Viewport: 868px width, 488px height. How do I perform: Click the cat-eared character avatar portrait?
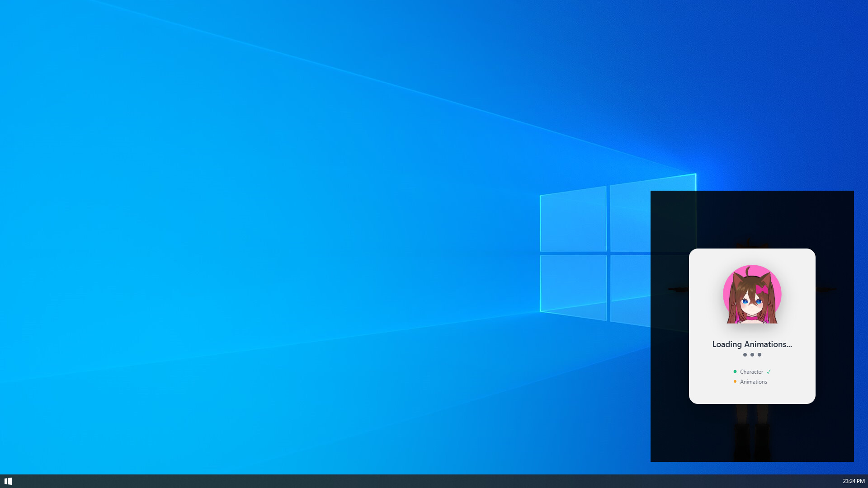click(x=752, y=295)
